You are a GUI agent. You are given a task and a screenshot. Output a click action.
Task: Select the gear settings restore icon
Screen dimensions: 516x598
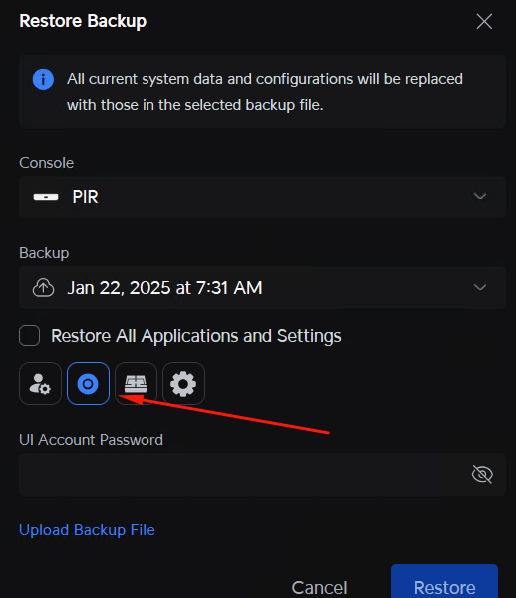[183, 383]
